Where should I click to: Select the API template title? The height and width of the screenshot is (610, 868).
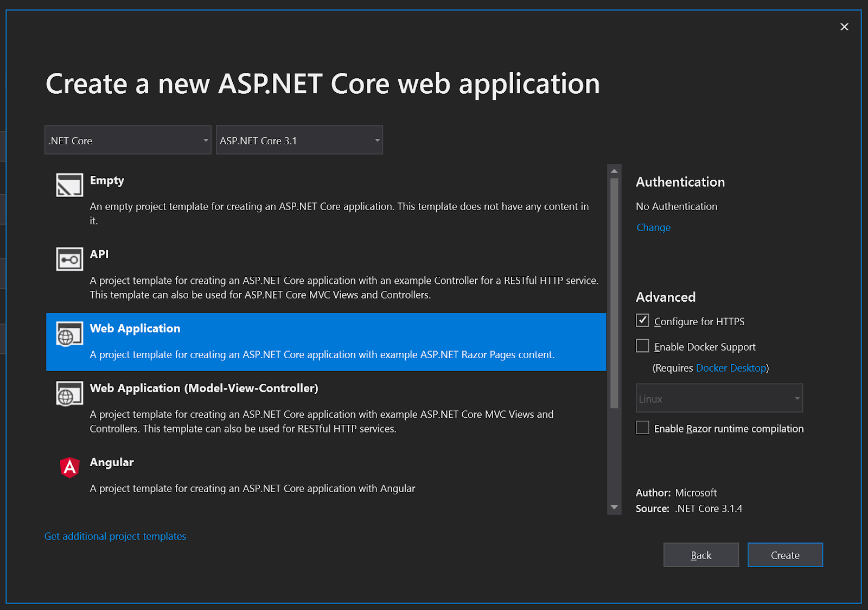click(99, 255)
